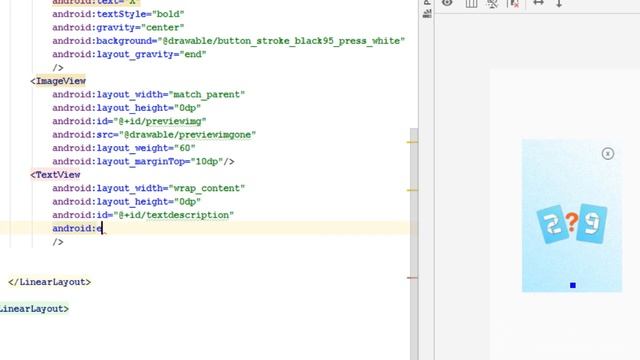Click the @+id/previewimg id line
640x360 pixels.
129,121
